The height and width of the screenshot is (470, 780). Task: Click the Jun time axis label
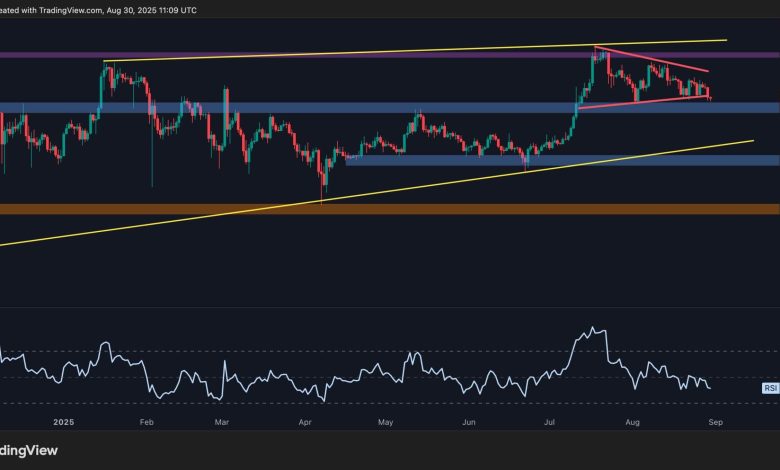pos(469,422)
